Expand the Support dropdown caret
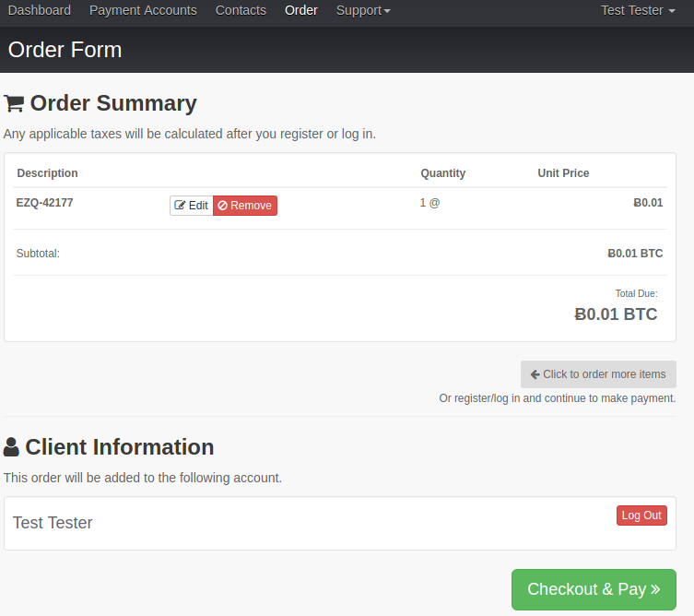 [x=387, y=11]
